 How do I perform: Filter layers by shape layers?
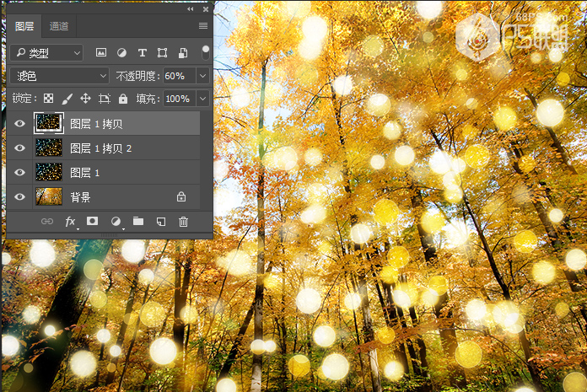coord(162,53)
